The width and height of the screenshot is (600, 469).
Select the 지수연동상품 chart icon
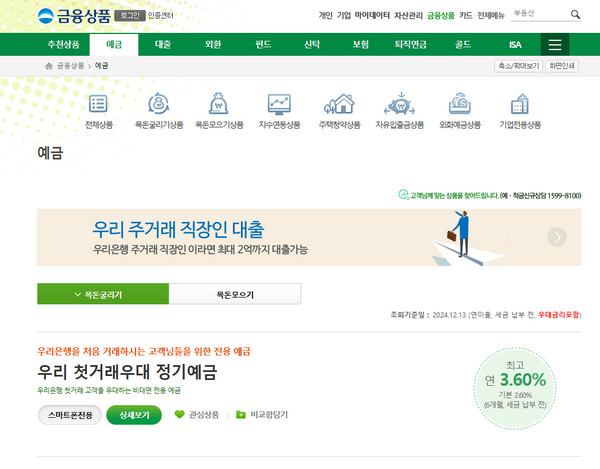[279, 104]
